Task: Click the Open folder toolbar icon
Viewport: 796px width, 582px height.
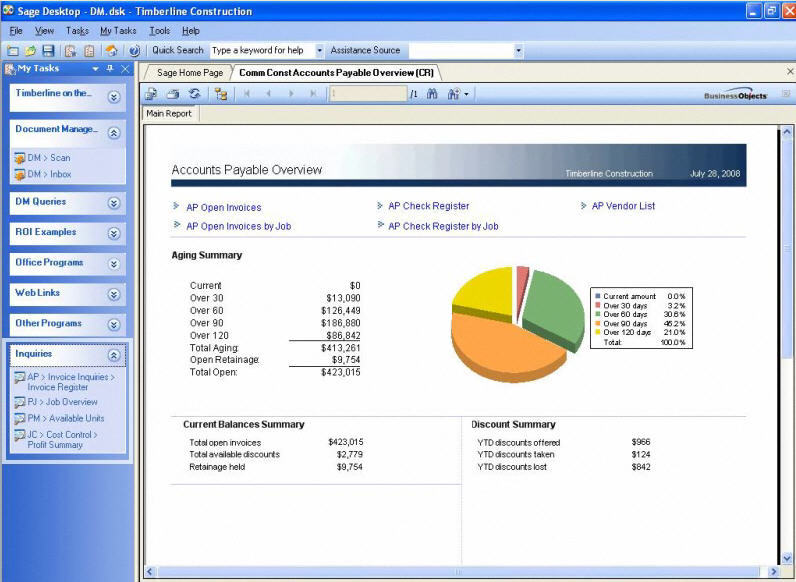Action: (x=30, y=51)
